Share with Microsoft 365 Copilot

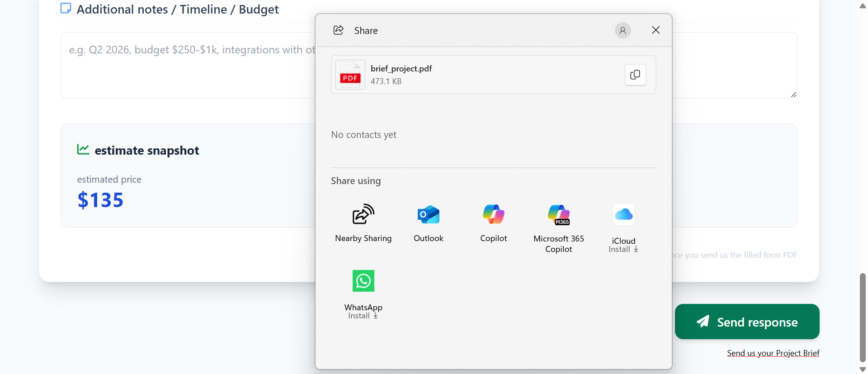pyautogui.click(x=558, y=228)
